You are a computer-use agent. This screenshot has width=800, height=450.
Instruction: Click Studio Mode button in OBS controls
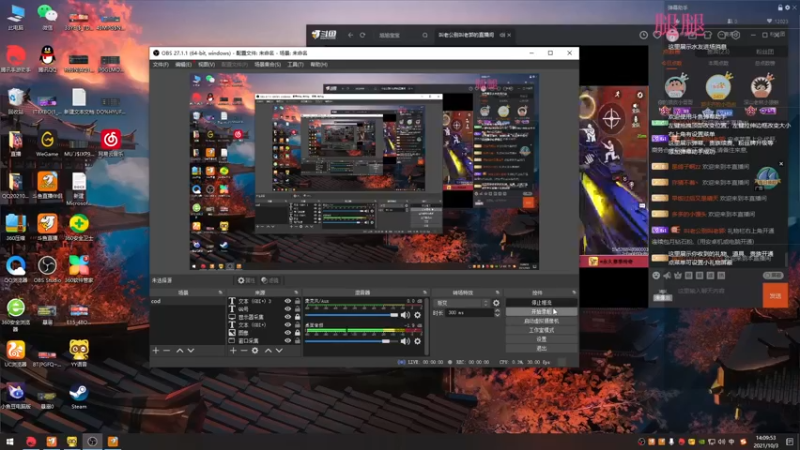click(x=541, y=330)
